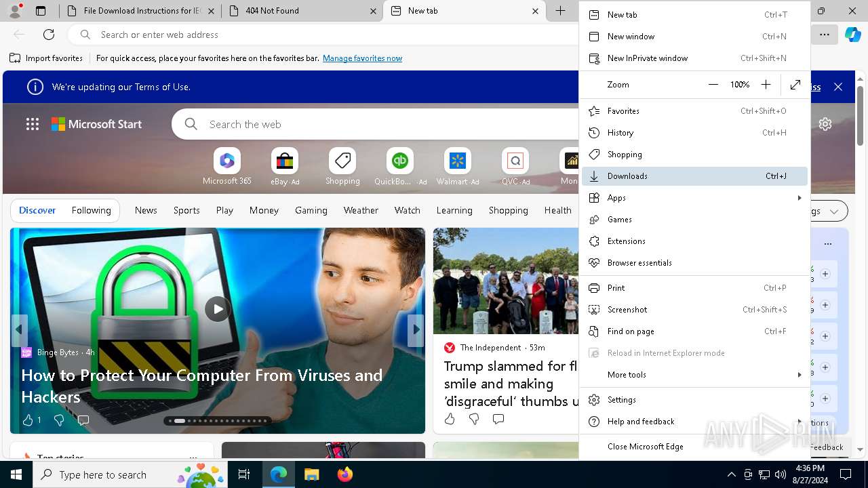Expand Help and feedback submenu
Image resolution: width=868 pixels, height=488 pixels.
click(x=694, y=422)
